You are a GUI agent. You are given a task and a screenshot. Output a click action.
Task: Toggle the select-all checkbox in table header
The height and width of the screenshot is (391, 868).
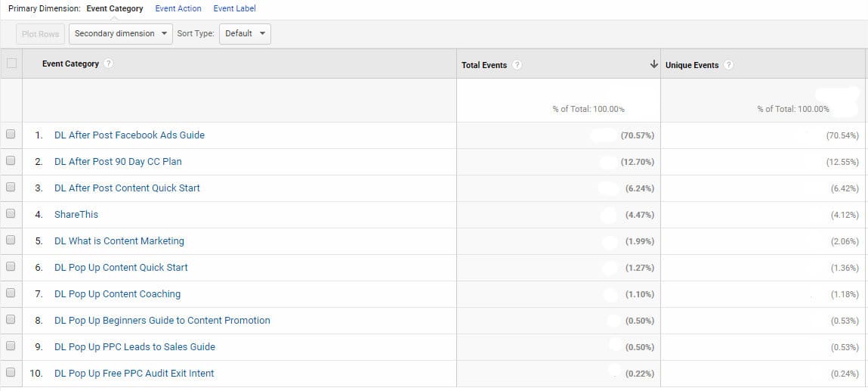tap(11, 64)
